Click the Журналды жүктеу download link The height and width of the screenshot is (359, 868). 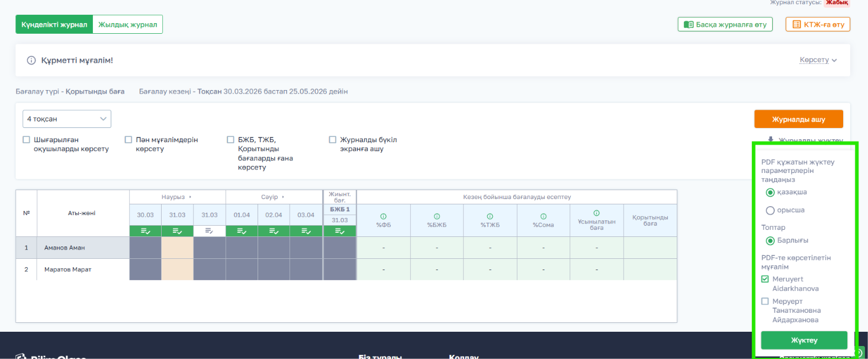coord(805,140)
